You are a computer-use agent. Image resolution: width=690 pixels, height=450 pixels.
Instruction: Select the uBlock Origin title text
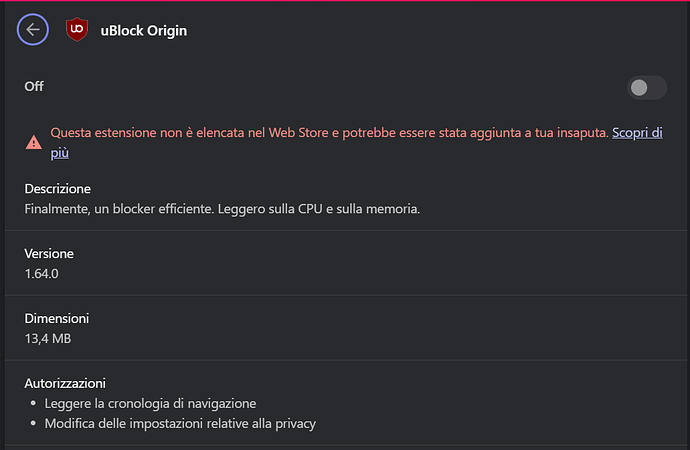(x=144, y=31)
